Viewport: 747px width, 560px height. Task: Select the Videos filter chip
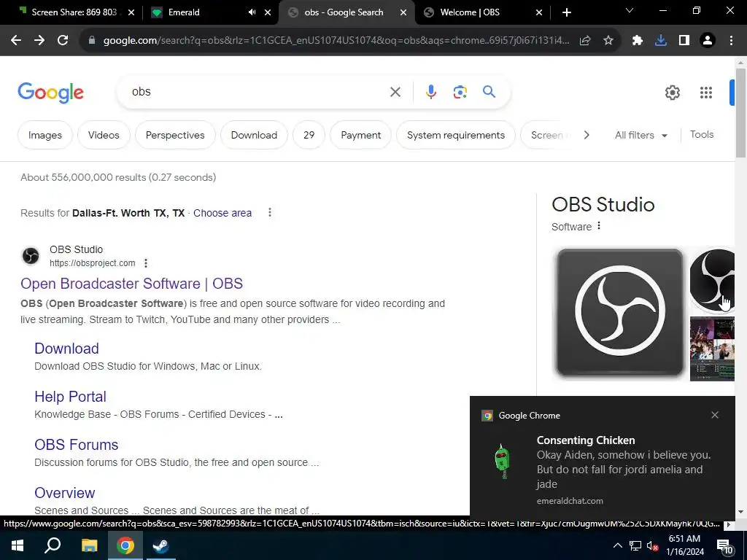104,135
